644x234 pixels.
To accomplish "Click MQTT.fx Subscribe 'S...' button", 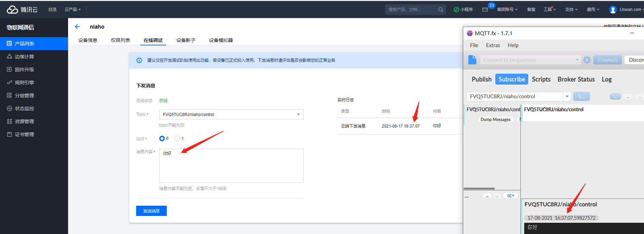I will (581, 97).
